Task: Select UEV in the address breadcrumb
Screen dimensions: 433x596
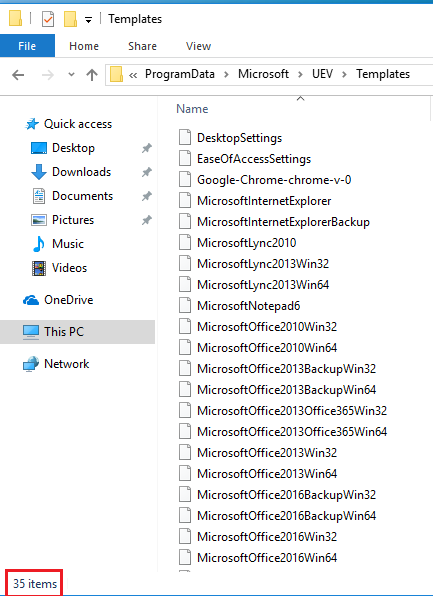Action: pyautogui.click(x=322, y=74)
